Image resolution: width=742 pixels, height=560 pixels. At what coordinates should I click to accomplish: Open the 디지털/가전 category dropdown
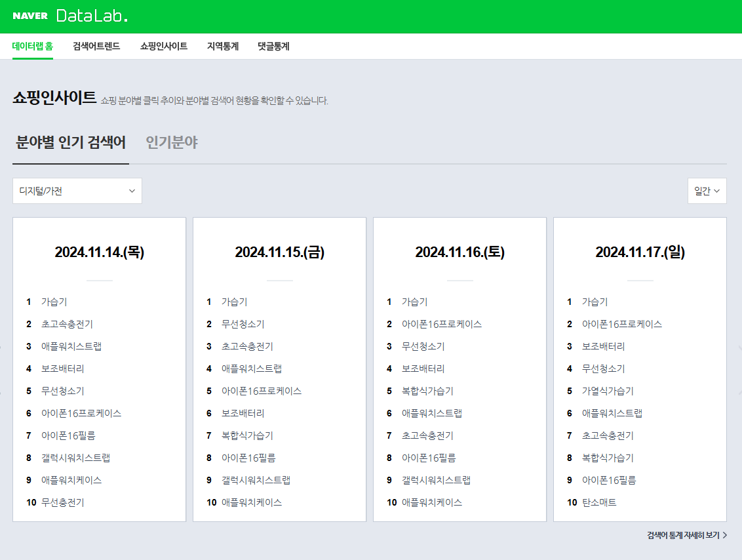77,191
